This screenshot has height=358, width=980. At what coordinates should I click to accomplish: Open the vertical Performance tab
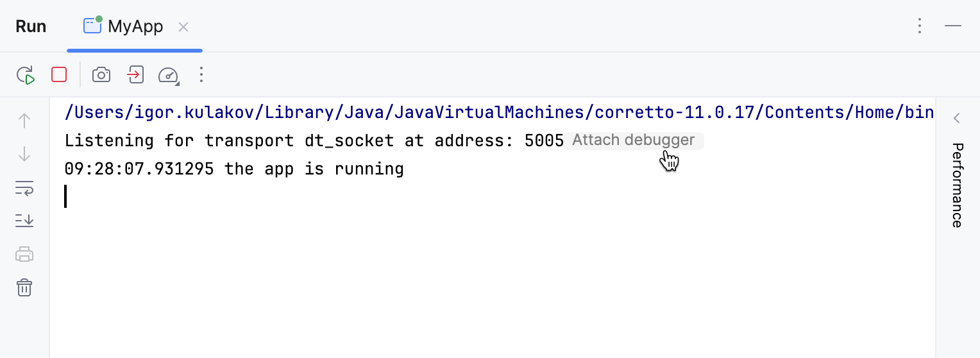957,185
